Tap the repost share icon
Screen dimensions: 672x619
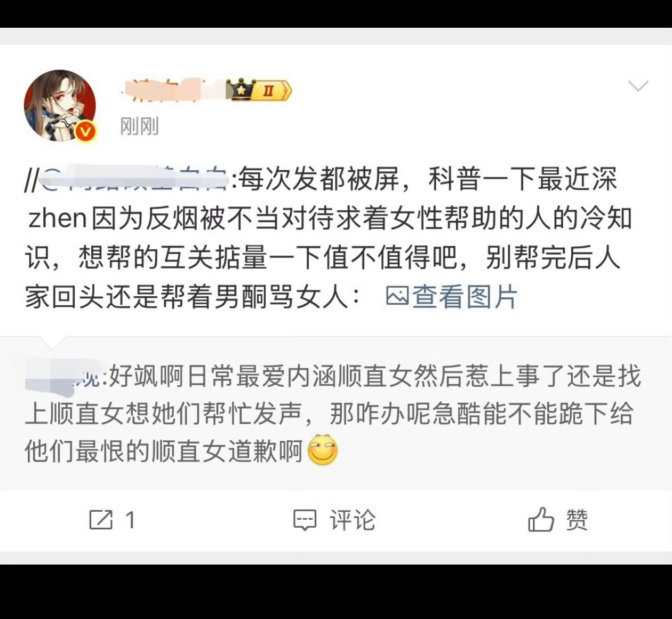(x=101, y=520)
